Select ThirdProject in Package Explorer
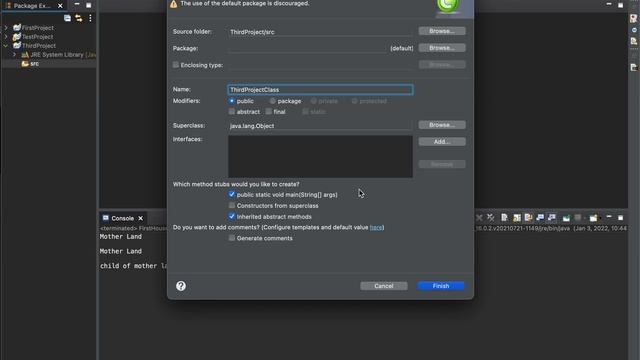Screen dimensions: 640x360 pos(39,46)
